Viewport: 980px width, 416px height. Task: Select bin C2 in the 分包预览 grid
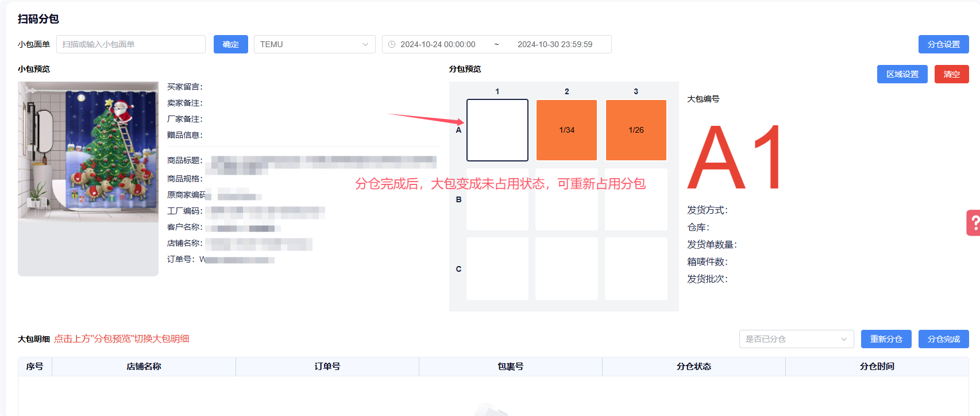coord(566,268)
